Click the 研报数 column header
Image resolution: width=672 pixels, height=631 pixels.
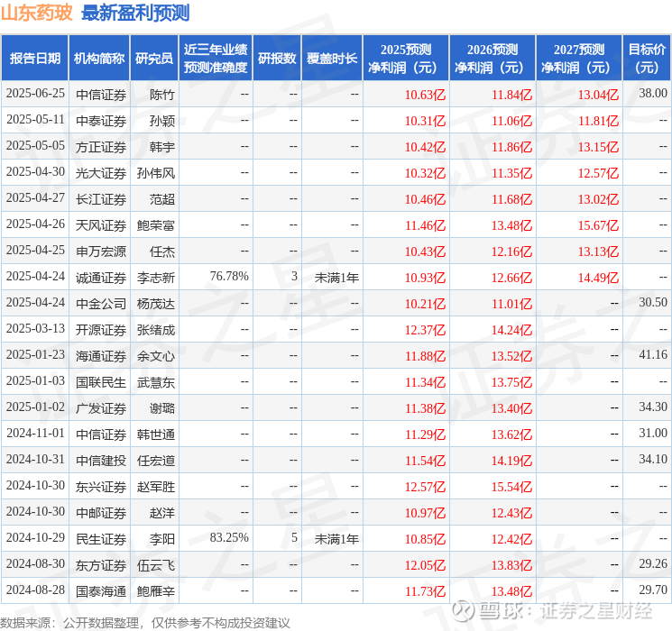[x=277, y=59]
